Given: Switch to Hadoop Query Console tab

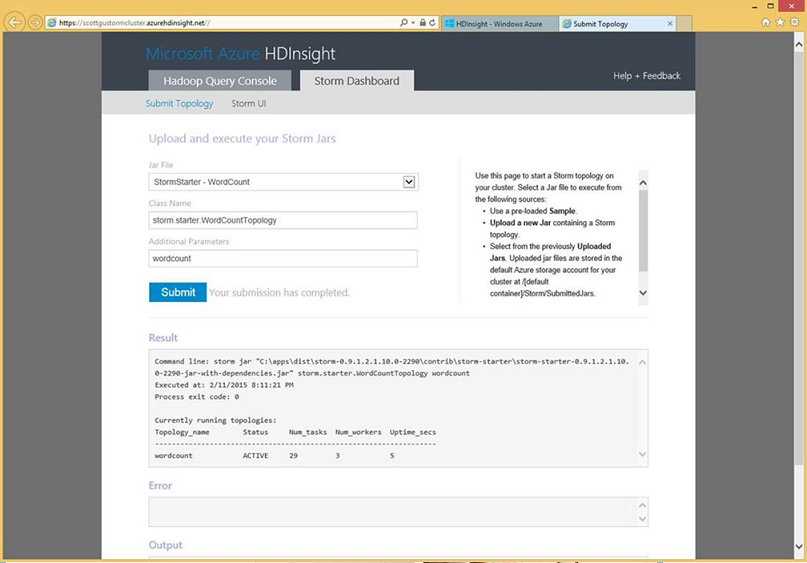Looking at the screenshot, I should point(220,81).
